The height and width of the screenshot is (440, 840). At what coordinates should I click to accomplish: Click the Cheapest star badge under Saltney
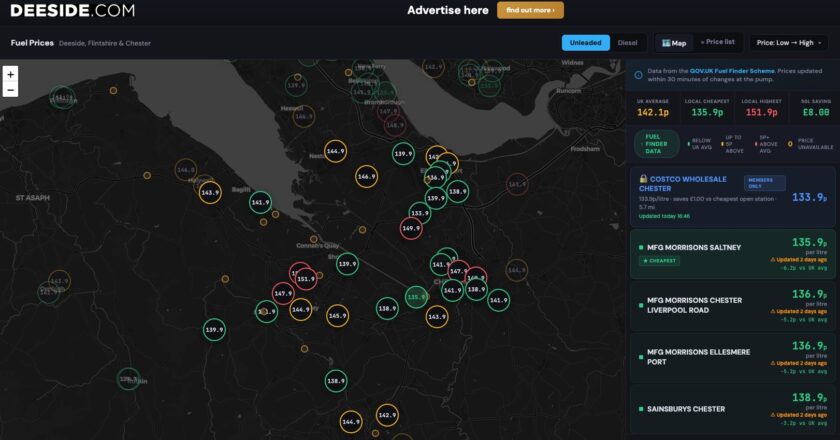(x=659, y=261)
